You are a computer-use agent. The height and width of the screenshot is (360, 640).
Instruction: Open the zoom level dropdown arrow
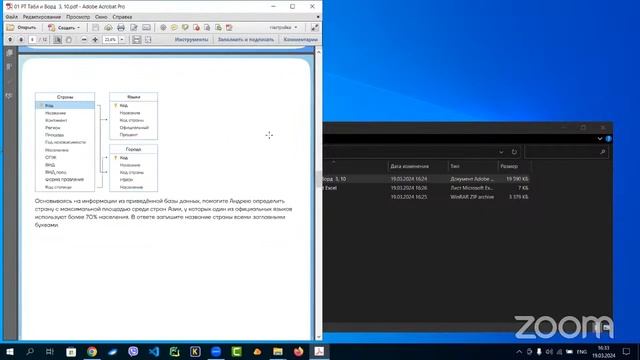pyautogui.click(x=122, y=40)
